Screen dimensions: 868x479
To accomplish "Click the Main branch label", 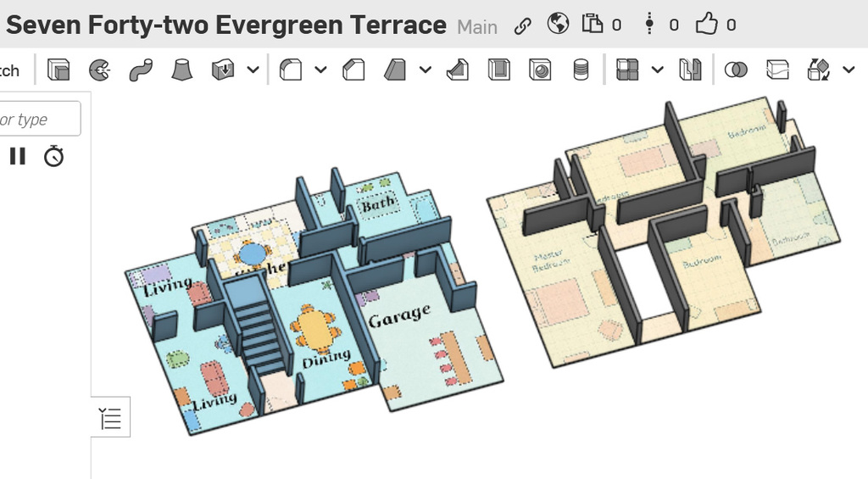I will (477, 26).
